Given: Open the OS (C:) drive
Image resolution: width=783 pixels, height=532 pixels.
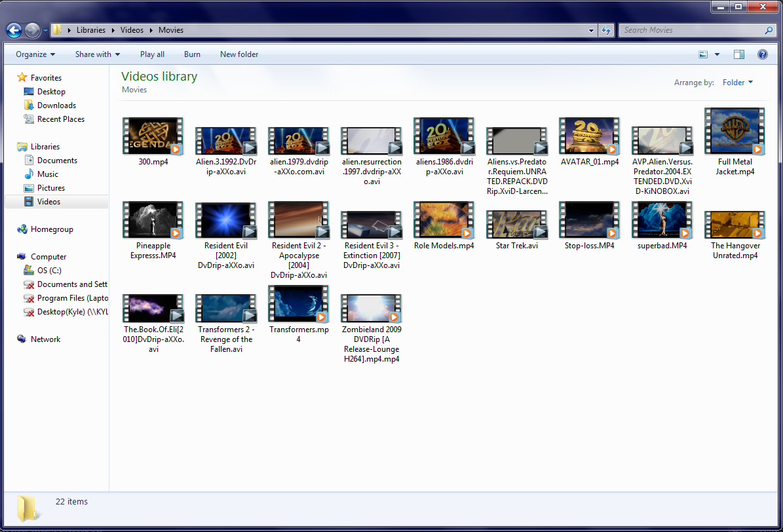Looking at the screenshot, I should coord(43,270).
